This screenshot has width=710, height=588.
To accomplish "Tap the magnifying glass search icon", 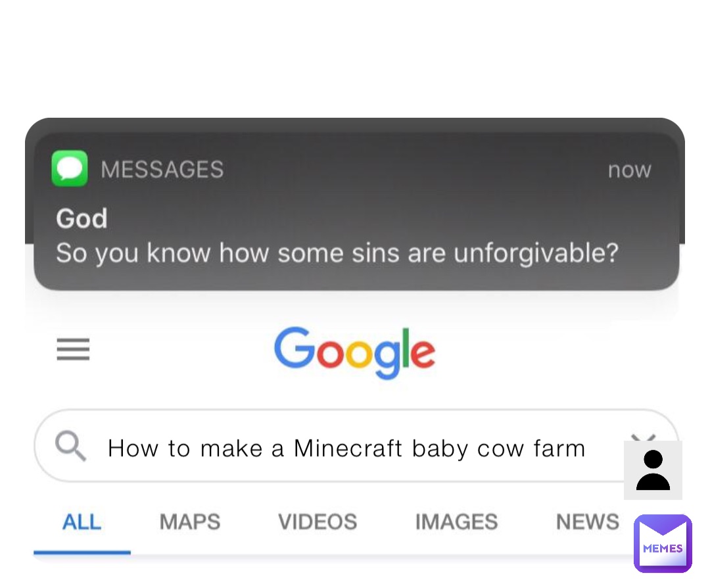I will [71, 447].
